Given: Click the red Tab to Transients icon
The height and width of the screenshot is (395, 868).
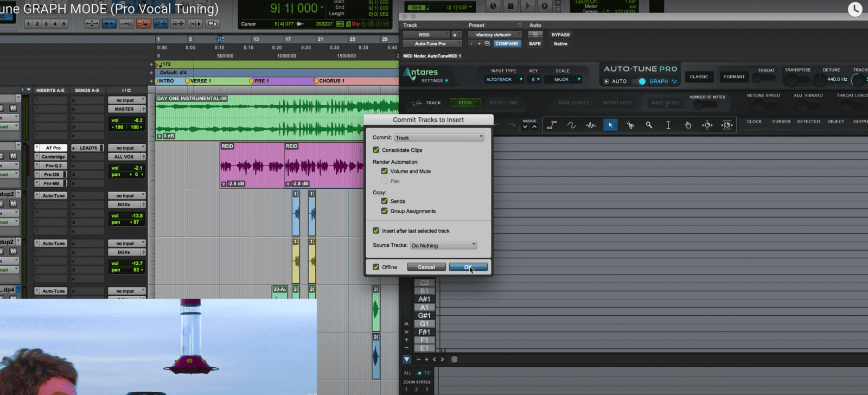Looking at the screenshot, I should [144, 23].
